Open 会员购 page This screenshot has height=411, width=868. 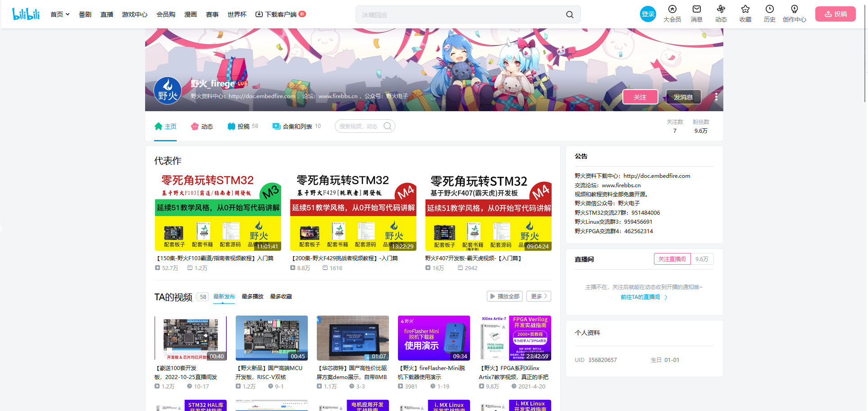166,14
